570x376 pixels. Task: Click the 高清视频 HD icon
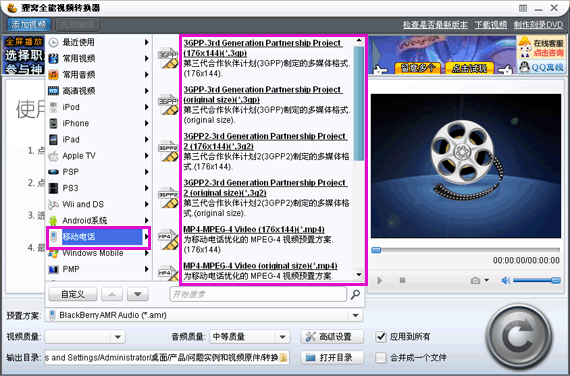click(x=53, y=91)
